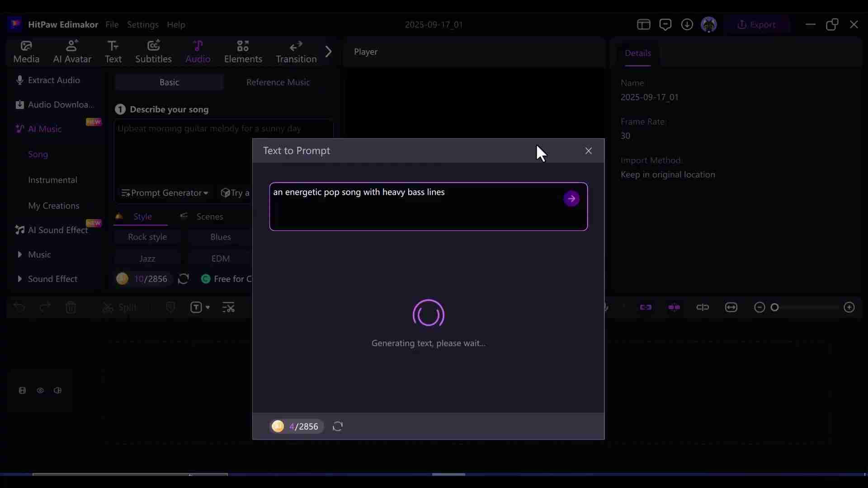
Task: Switch to Reference Music tab
Action: [x=278, y=82]
